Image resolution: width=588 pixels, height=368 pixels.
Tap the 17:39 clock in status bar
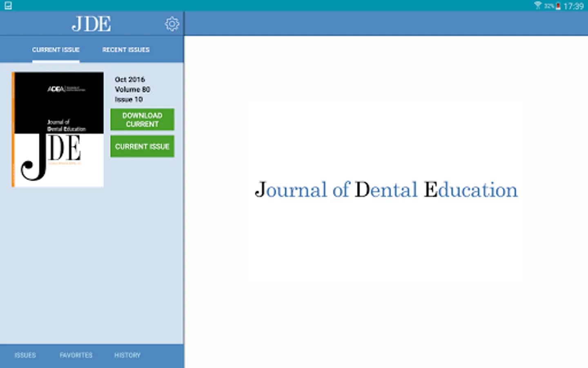click(573, 6)
